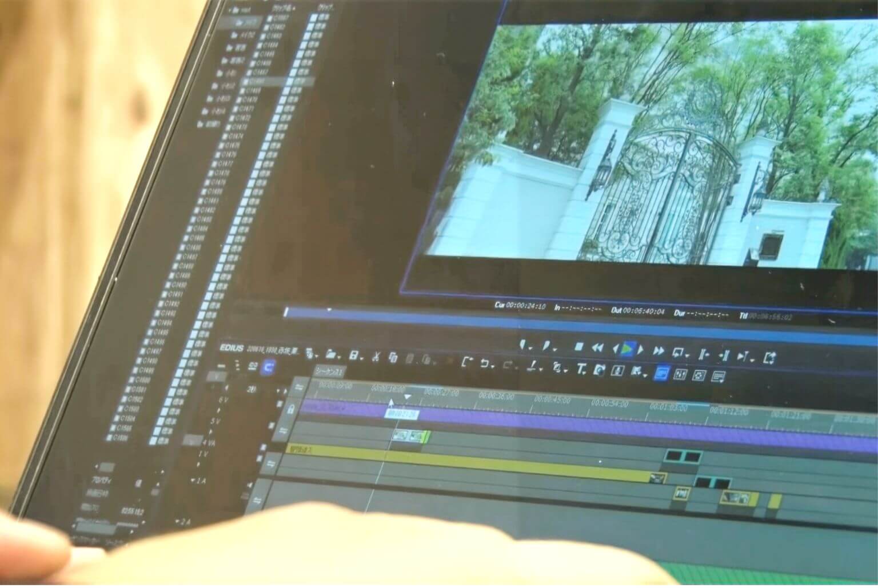Click the Vectorscope/waveform icon
The height and width of the screenshot is (588, 878).
699,375
